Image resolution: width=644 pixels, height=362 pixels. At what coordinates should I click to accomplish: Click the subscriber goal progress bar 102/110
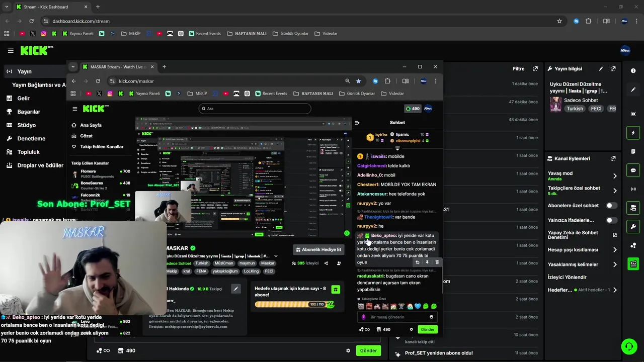pos(295,304)
